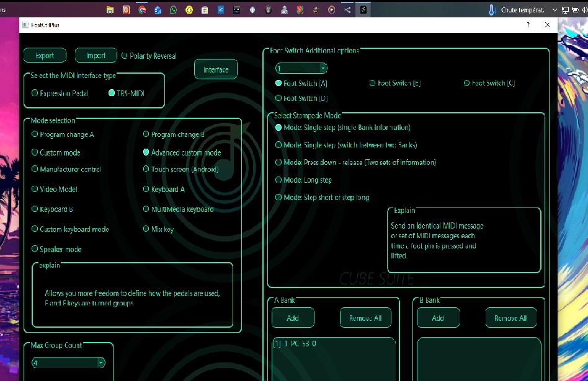Select Speaker mode option
The width and height of the screenshot is (588, 381).
(56, 249)
